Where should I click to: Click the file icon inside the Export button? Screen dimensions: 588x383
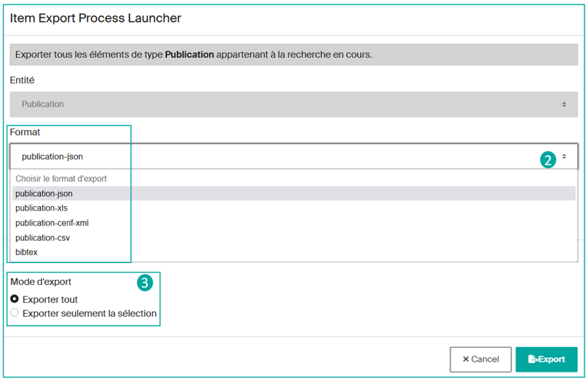[x=533, y=359]
